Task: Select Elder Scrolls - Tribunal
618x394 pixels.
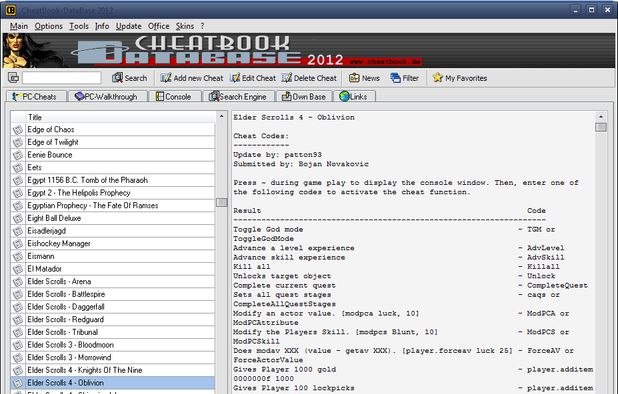Action: coord(113,332)
